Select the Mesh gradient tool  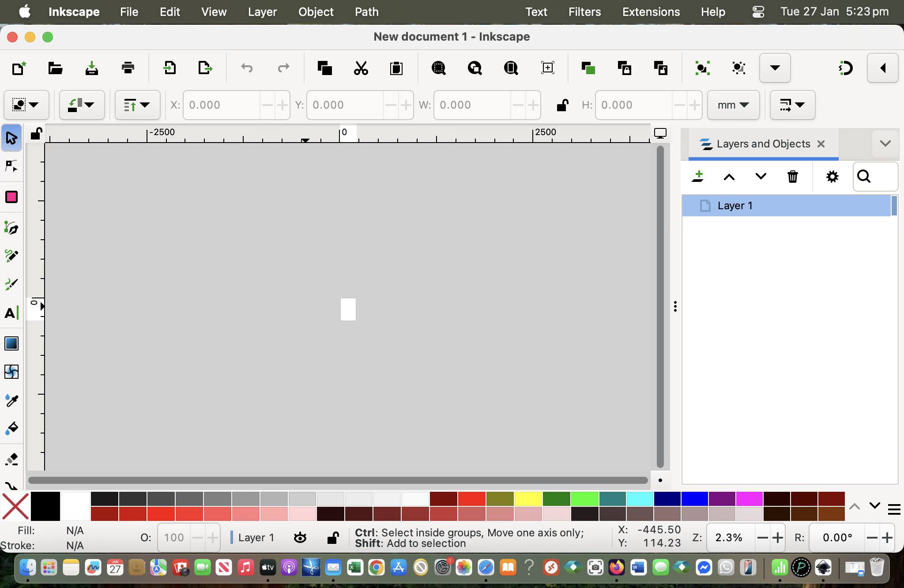[11, 372]
